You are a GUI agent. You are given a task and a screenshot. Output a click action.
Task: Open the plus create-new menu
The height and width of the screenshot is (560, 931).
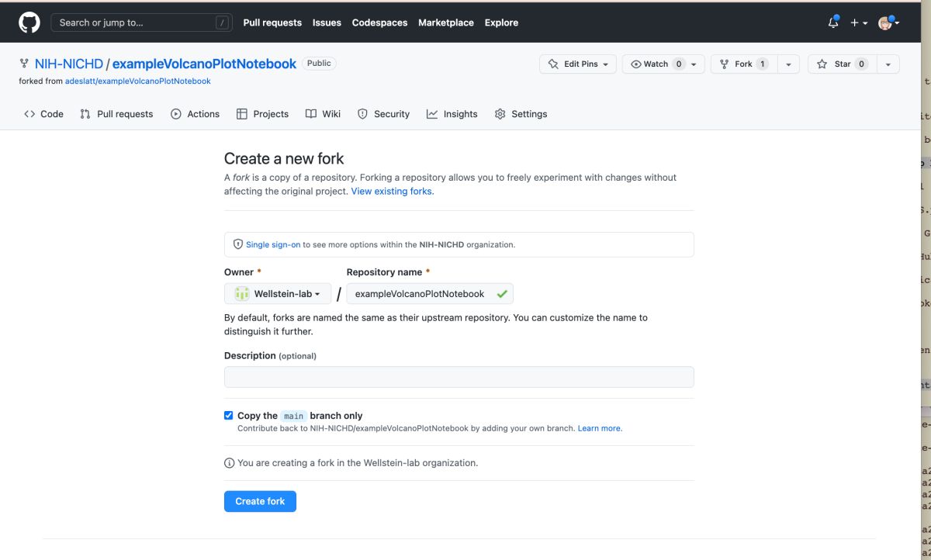point(859,23)
